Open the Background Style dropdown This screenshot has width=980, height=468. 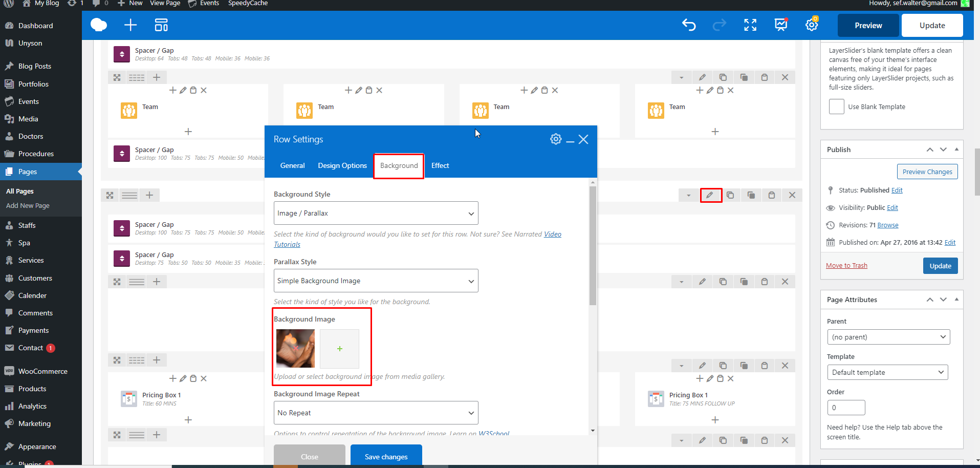tap(376, 213)
